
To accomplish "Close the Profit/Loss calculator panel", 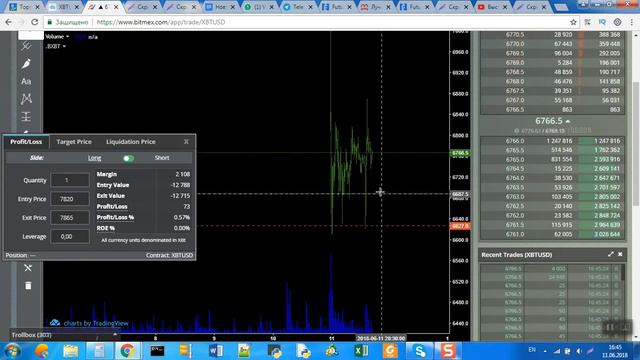I will pos(186,142).
